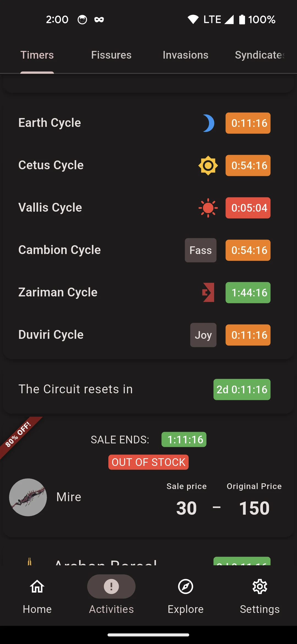This screenshot has height=644, width=297.
Task: Tap the Vallis Cycle warm sun icon
Action: (208, 208)
